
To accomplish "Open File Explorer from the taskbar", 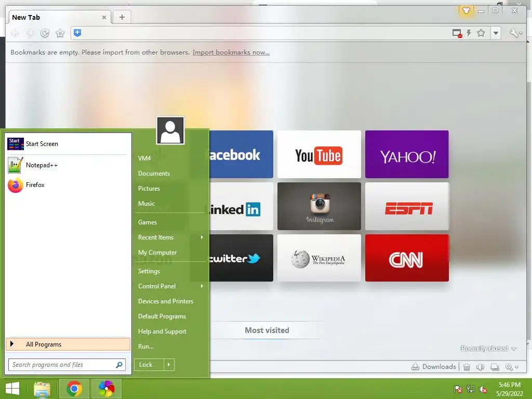I will (x=42, y=389).
